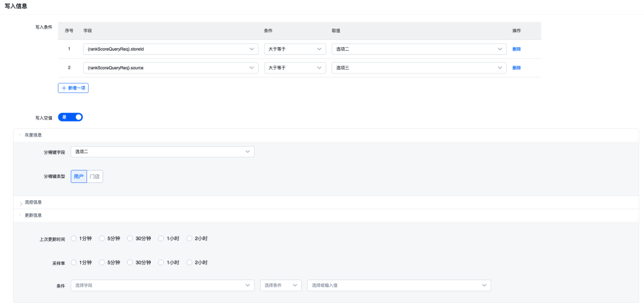Select 5分钟 for 采样率
This screenshot has height=307, width=644.
[110, 263]
